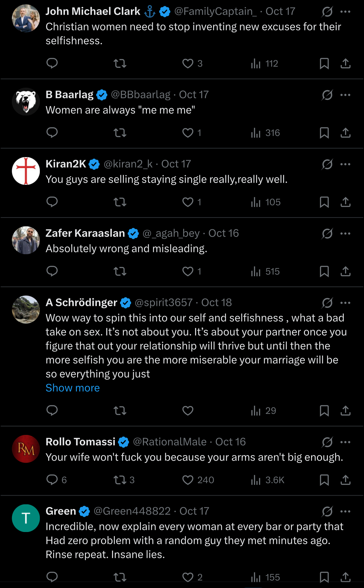Open Rollo Tomassi's red RM avatar
Viewport: 364px width, 588px height.
pos(26,449)
